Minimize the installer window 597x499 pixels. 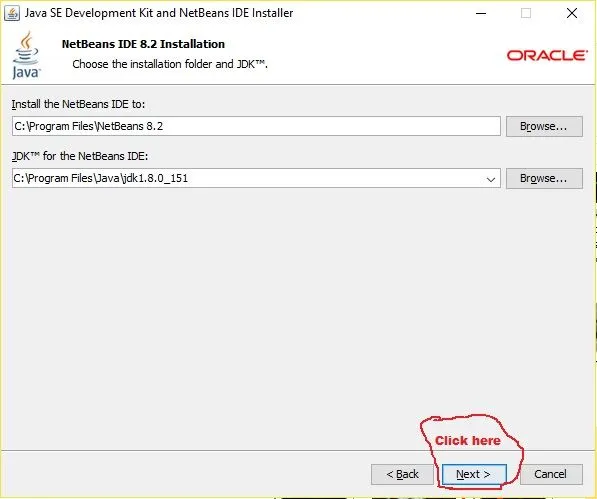pyautogui.click(x=481, y=13)
